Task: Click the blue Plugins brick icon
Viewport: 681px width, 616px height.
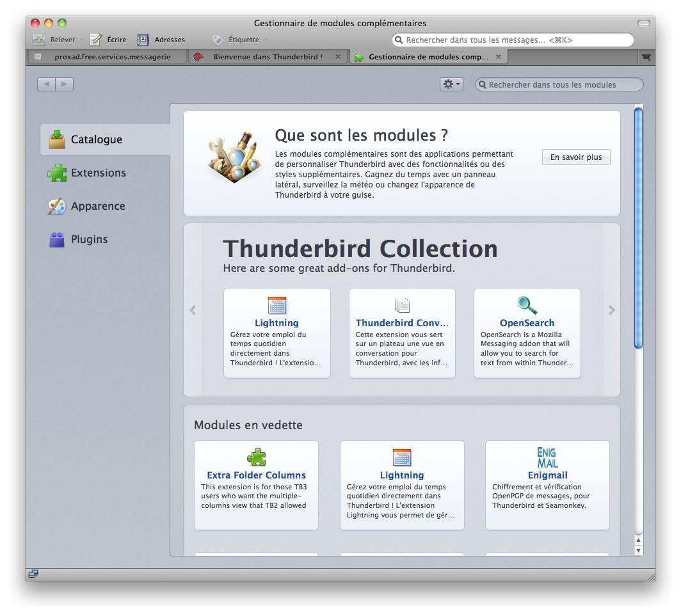Action: pyautogui.click(x=57, y=239)
